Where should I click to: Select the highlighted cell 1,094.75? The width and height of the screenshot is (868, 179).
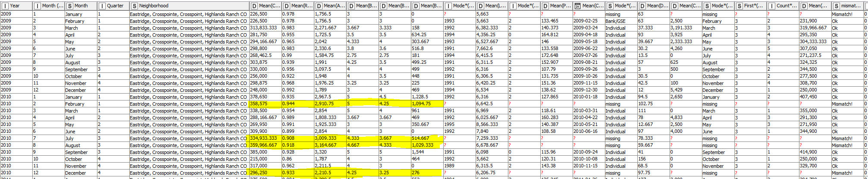point(427,104)
